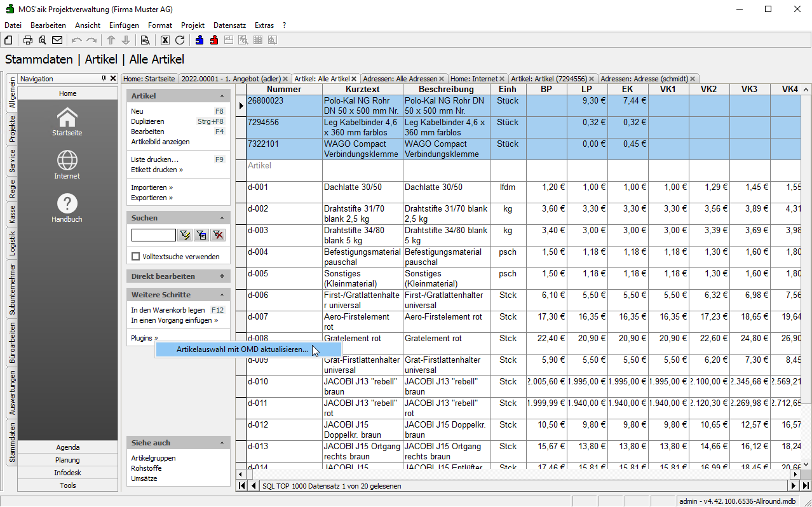Viewport: 812px width, 507px height.
Task: Click the red puzzle piece icon
Action: tap(214, 40)
